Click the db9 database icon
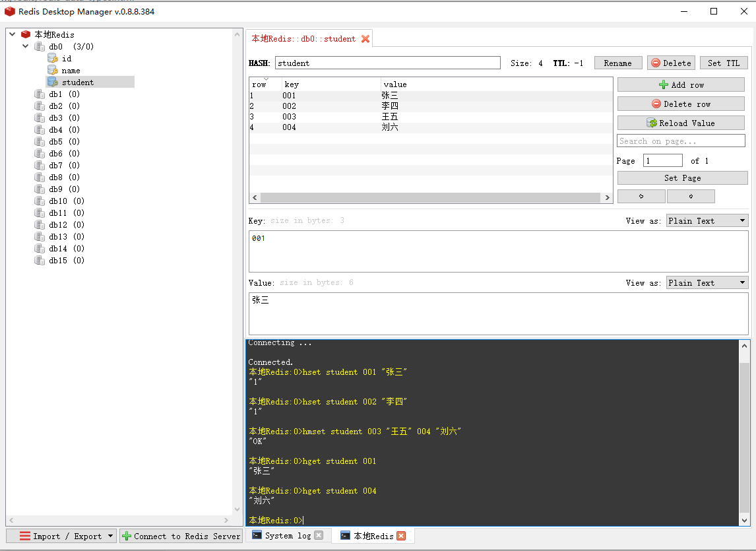Viewport: 756px width, 551px height. [40, 189]
